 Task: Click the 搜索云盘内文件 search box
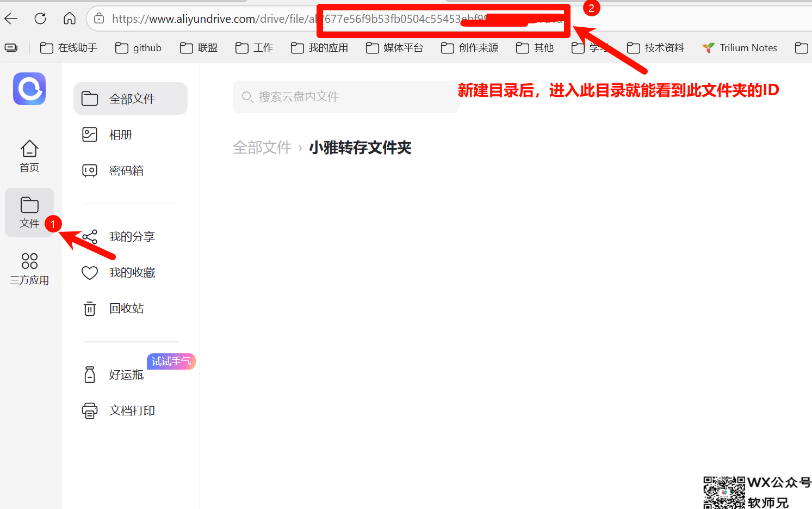[x=346, y=97]
